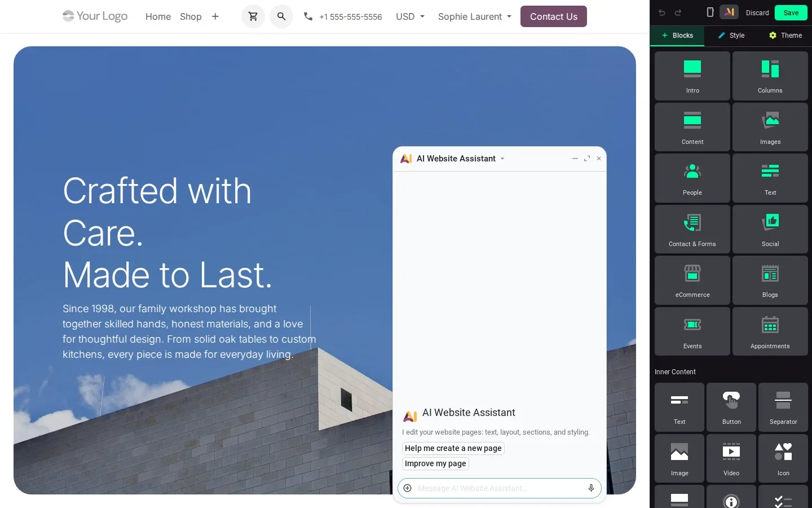Select the Events block
The height and width of the screenshot is (508, 812).
(692, 331)
